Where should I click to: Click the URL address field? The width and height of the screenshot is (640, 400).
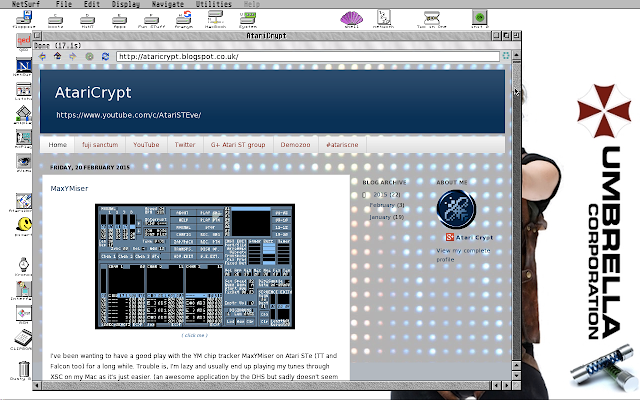point(308,56)
